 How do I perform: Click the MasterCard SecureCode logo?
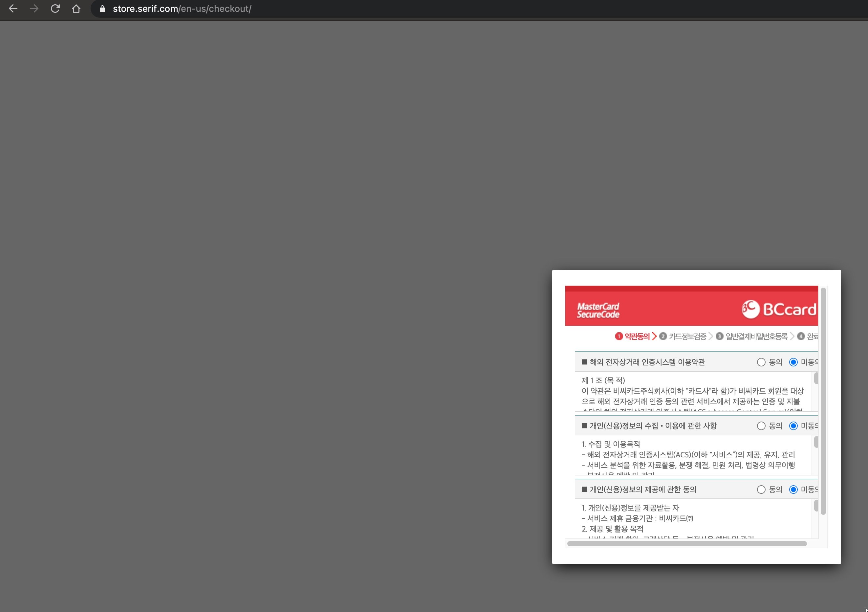pyautogui.click(x=598, y=310)
